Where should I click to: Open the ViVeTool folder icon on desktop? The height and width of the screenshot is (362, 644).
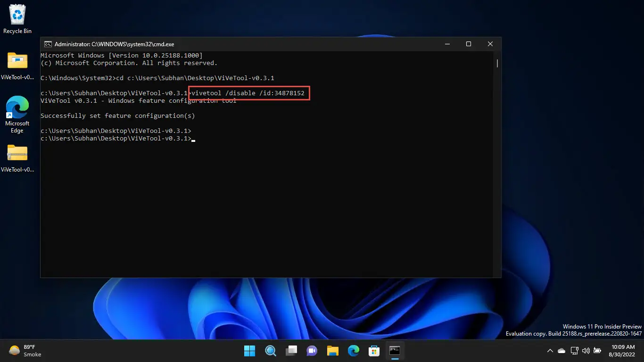click(x=17, y=66)
